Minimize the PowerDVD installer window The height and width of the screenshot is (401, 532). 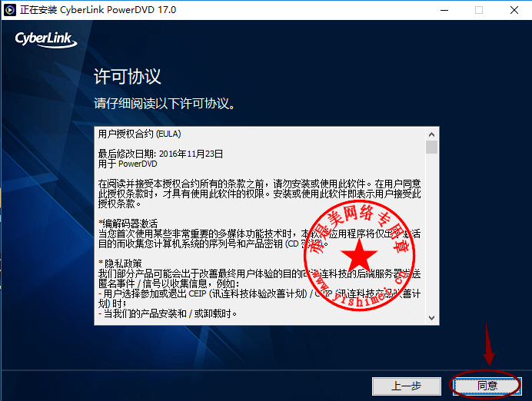pyautogui.click(x=444, y=10)
